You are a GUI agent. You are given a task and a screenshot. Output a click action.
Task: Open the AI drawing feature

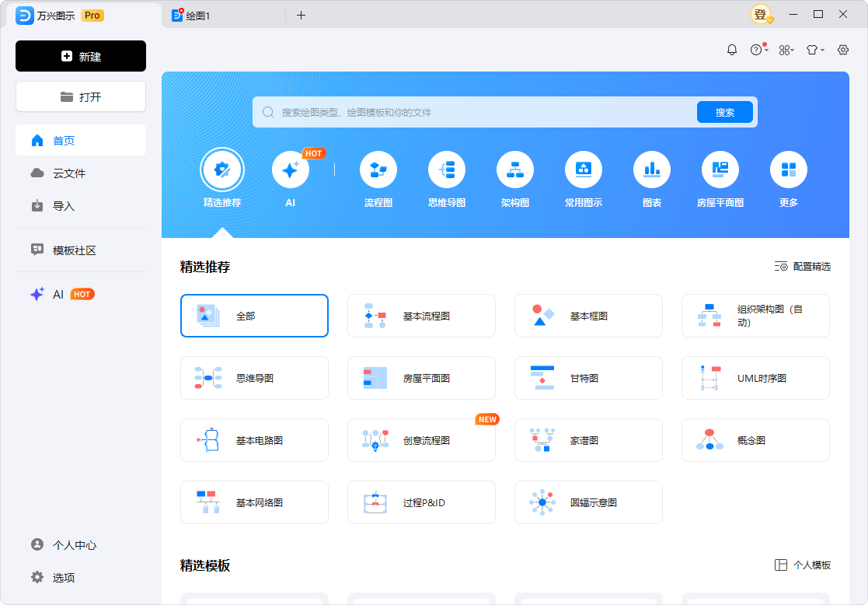(x=291, y=170)
